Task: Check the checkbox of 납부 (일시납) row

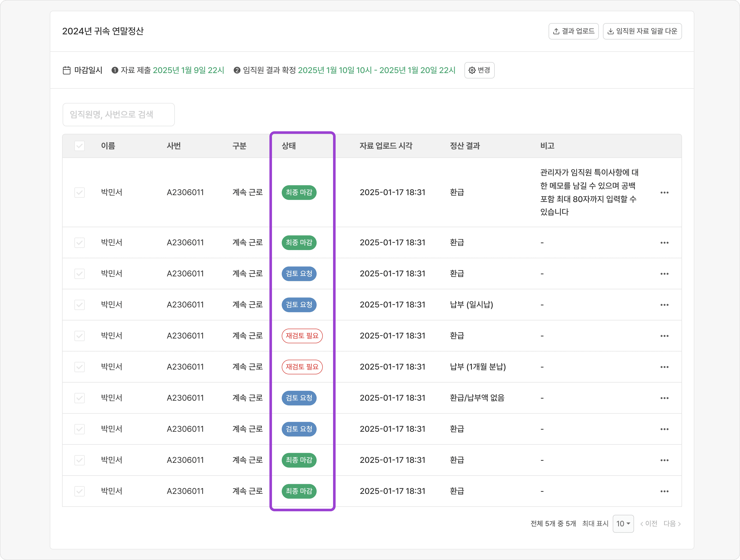Action: 79,305
